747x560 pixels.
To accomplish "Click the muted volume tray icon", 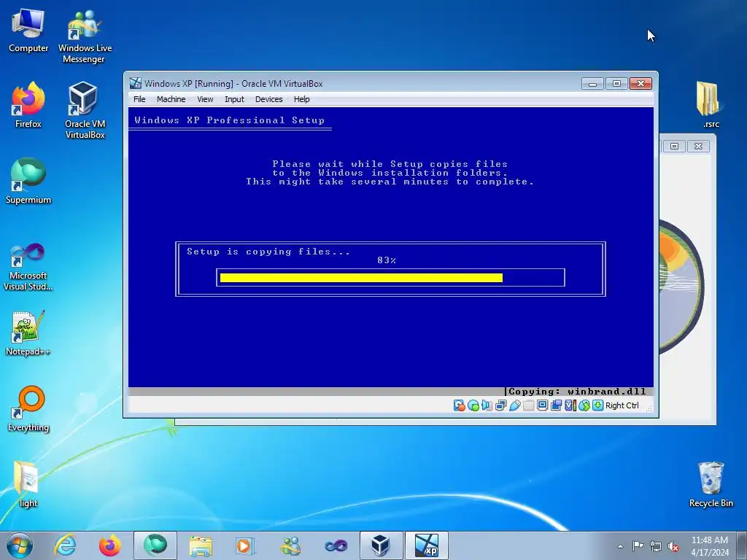I will click(673, 546).
